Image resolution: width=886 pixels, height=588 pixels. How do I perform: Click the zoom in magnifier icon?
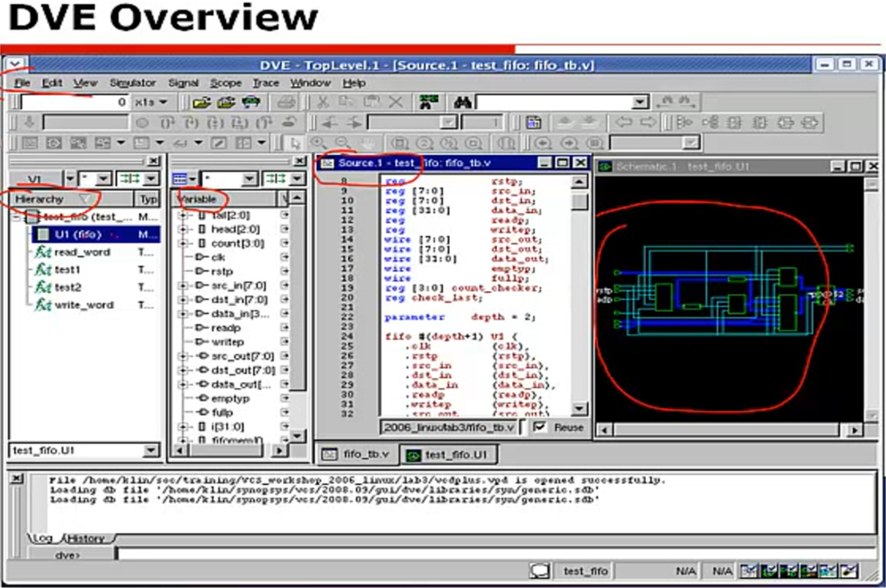318,143
